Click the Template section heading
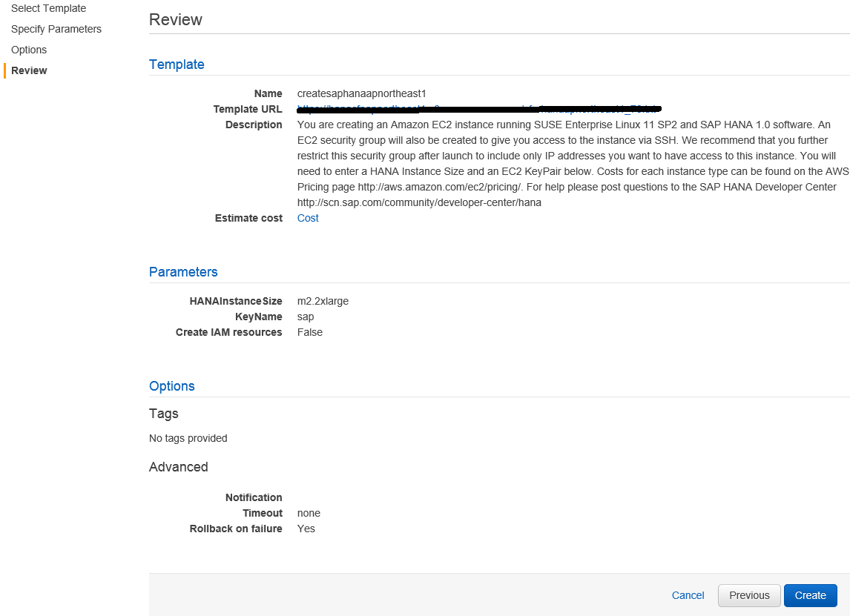850x616 pixels. pyautogui.click(x=177, y=64)
